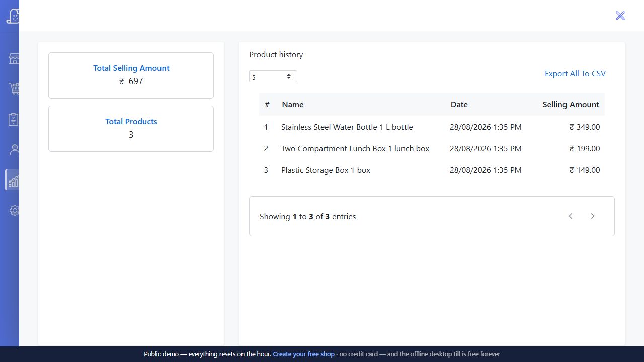Open the reports chart sidebar icon
This screenshot has width=644, height=362.
(x=13, y=180)
